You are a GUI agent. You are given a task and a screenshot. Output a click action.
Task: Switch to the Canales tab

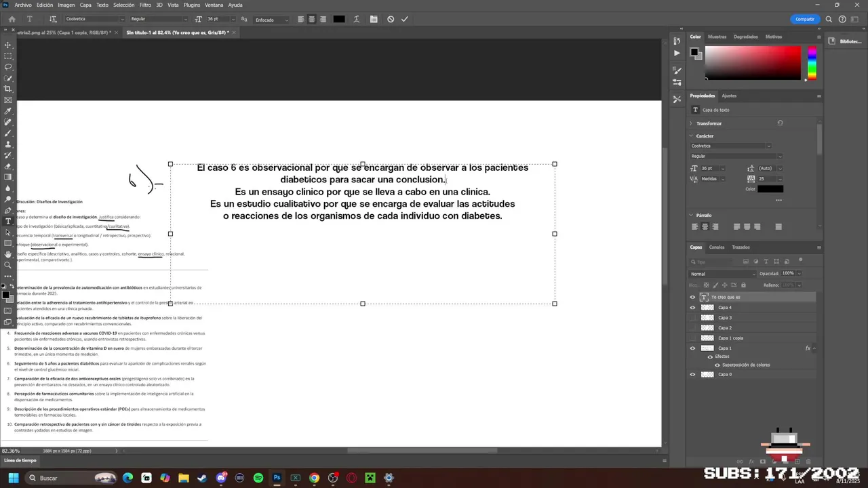pos(717,247)
